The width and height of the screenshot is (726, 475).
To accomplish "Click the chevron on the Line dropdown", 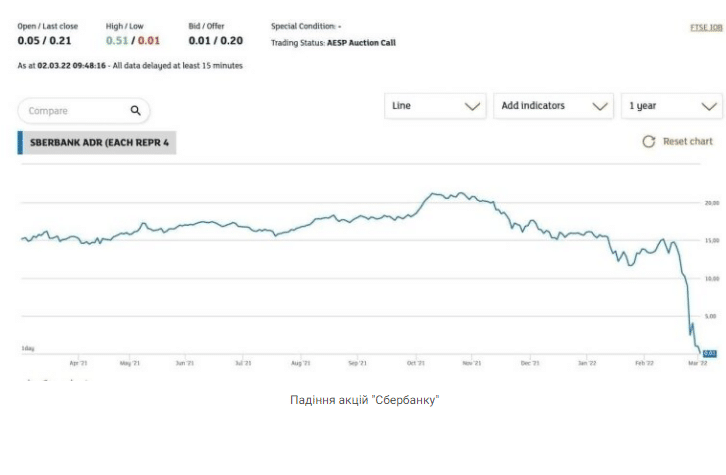I will [x=473, y=106].
